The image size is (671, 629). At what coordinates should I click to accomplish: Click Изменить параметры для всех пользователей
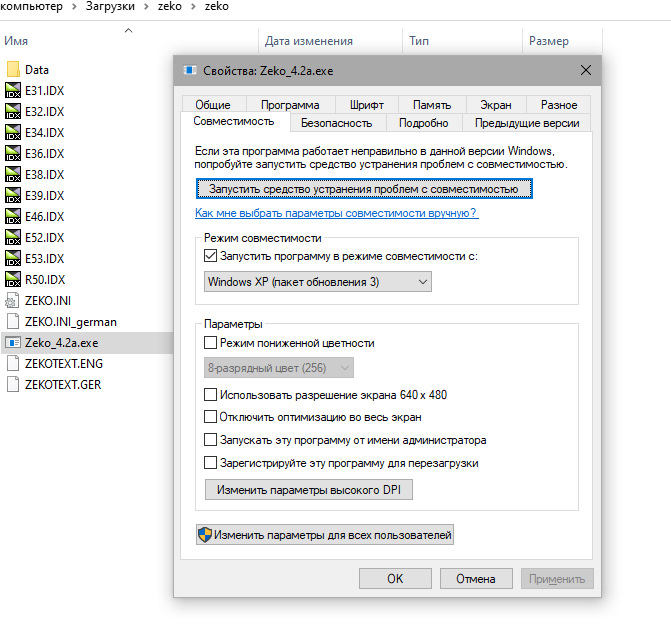(325, 535)
